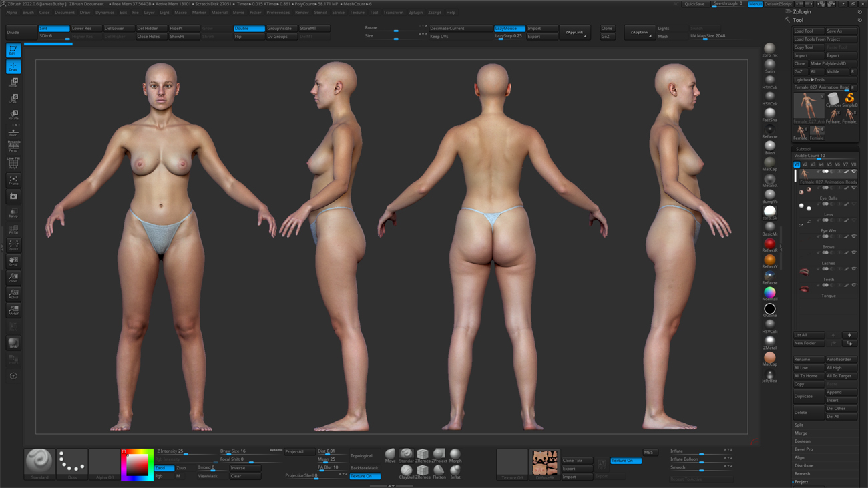
Task: Collapse the Tool palette header
Action: coord(799,20)
